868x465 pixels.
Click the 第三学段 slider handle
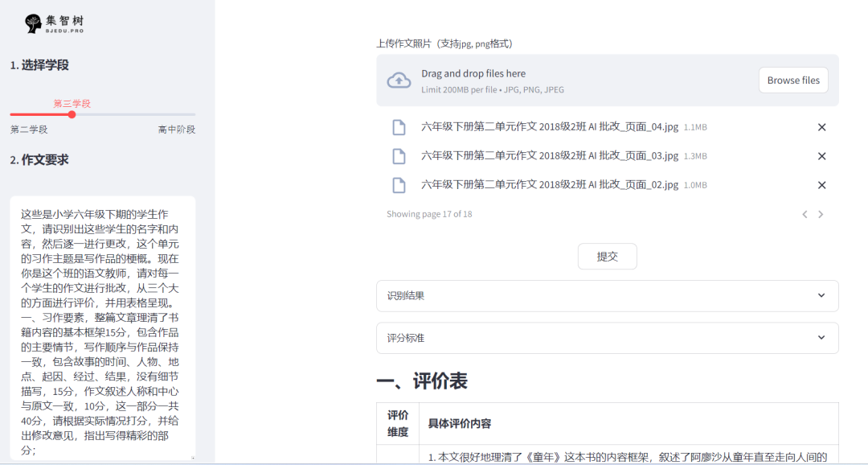pyautogui.click(x=72, y=114)
